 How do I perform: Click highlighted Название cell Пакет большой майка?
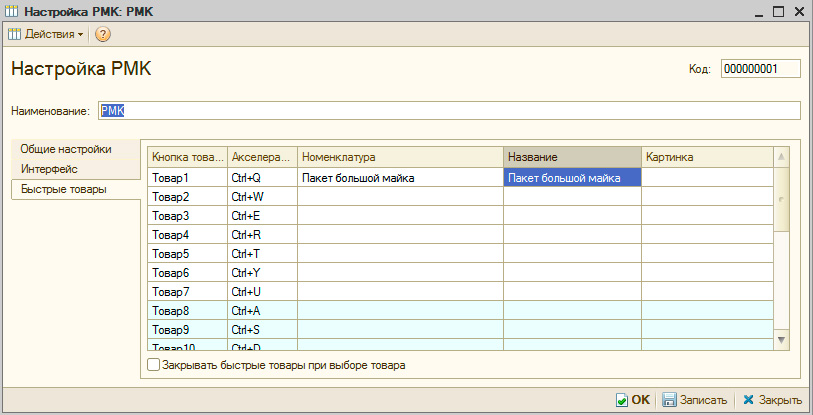[572, 178]
